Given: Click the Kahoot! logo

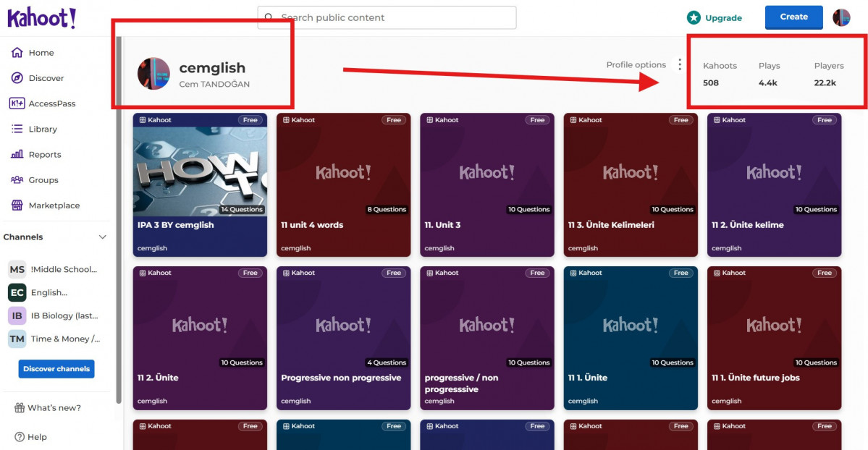Looking at the screenshot, I should click(x=41, y=17).
